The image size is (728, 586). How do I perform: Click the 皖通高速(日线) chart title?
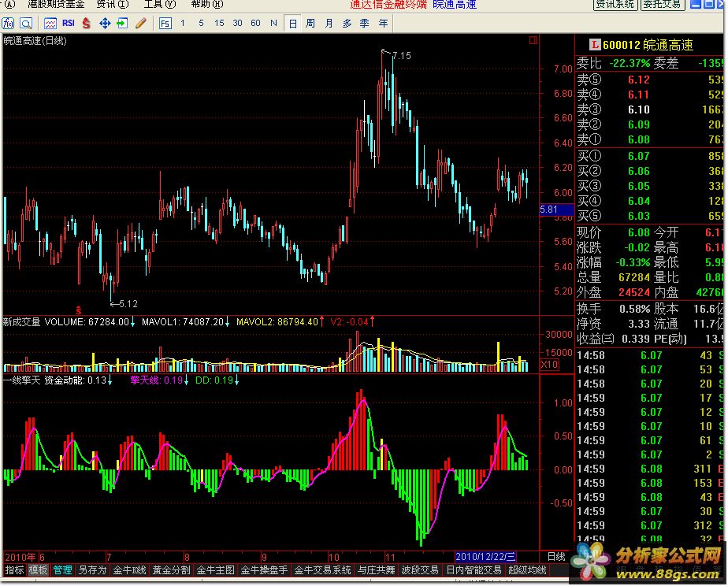35,41
